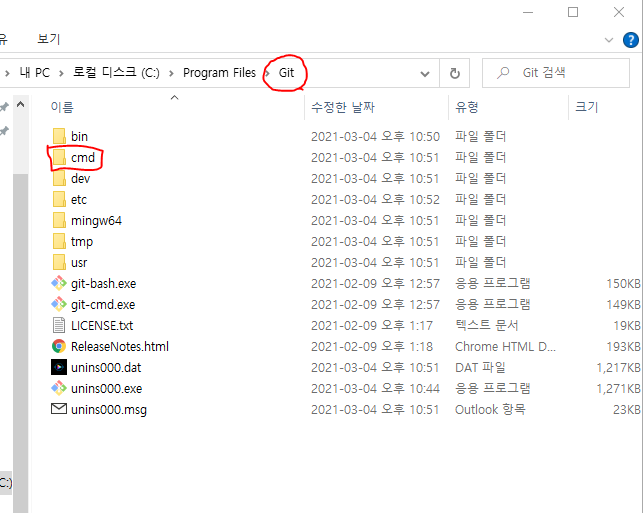
Task: Click the unins000.exe Git icon
Action: (59, 388)
